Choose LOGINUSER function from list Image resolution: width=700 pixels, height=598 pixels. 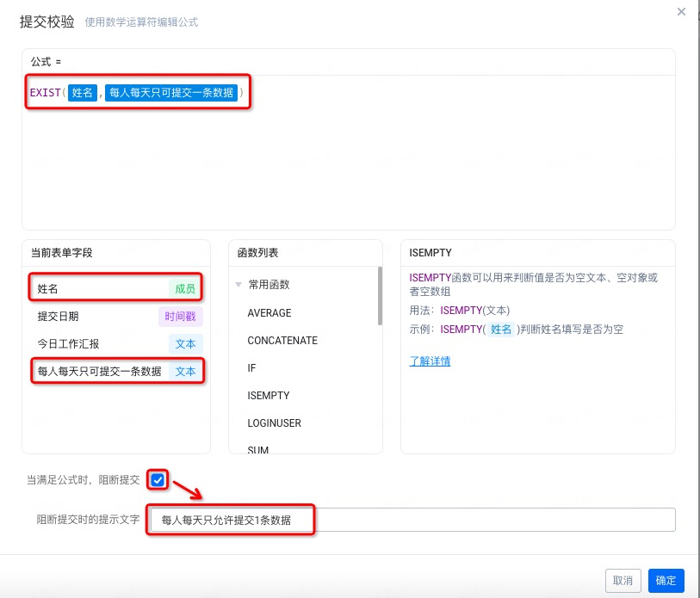point(274,423)
